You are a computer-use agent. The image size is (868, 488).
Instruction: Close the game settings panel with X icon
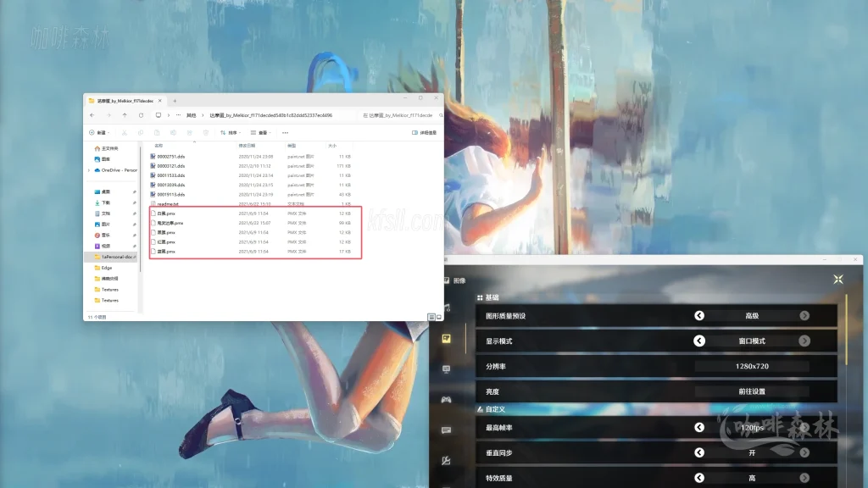point(837,280)
